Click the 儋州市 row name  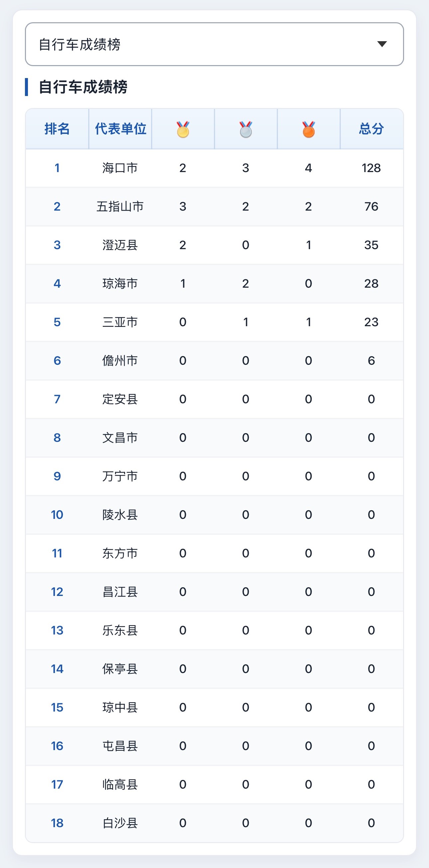[120, 360]
